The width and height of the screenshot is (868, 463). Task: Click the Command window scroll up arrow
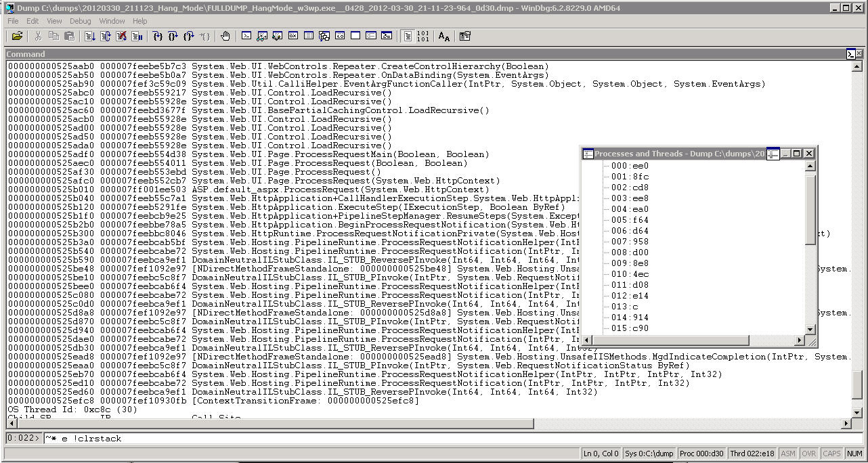click(x=857, y=66)
